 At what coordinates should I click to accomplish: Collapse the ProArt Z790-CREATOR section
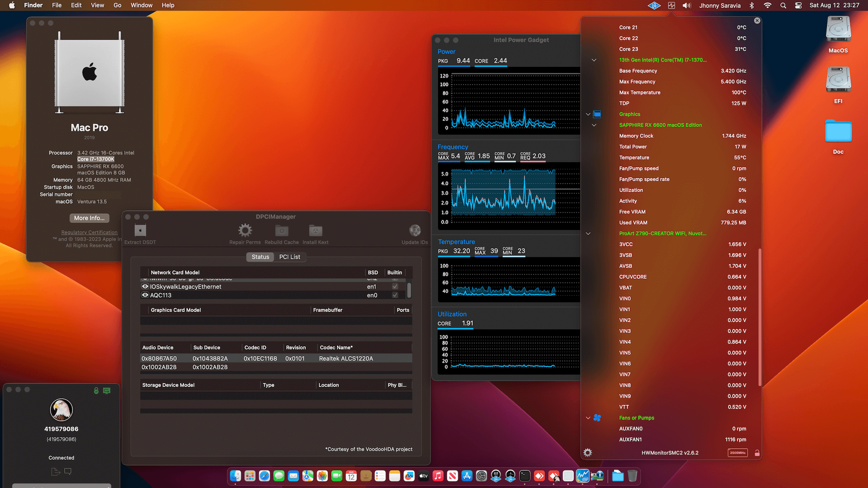588,234
